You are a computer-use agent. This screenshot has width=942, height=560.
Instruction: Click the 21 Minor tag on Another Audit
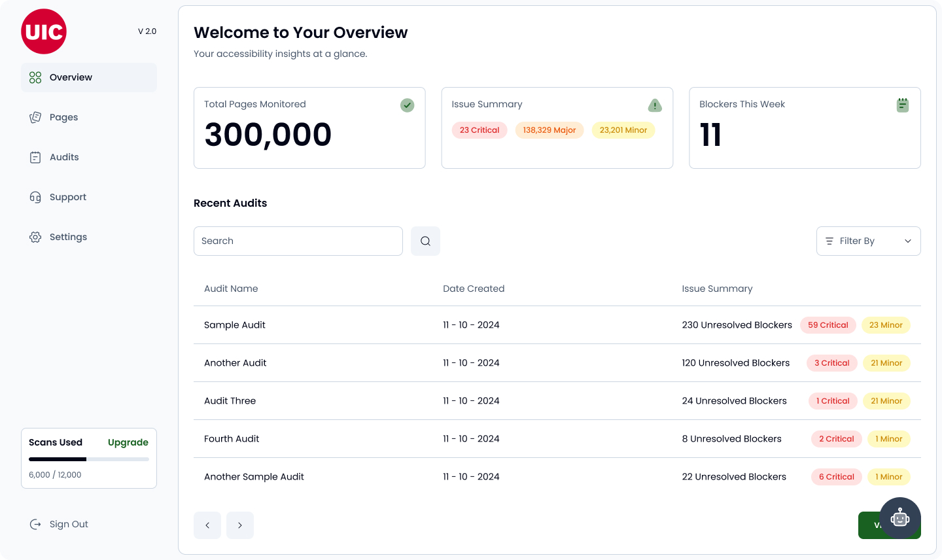[886, 363]
